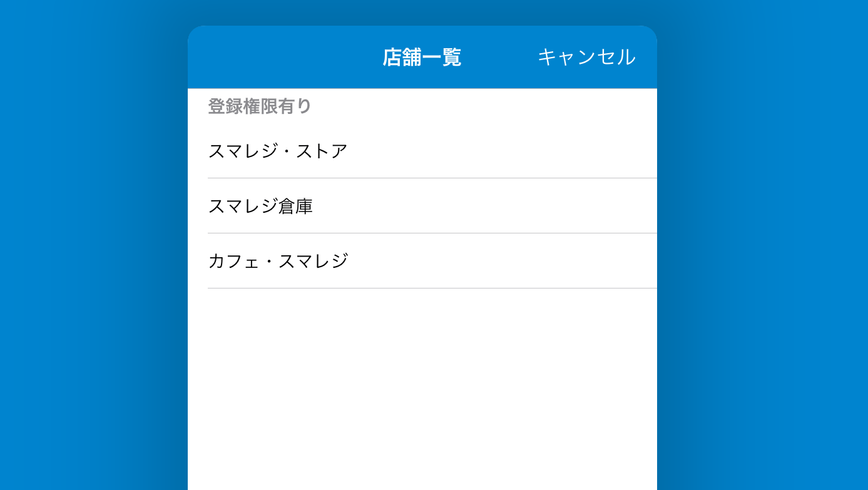Click the 登録権限有り section header
868x490 pixels.
pyautogui.click(x=260, y=106)
